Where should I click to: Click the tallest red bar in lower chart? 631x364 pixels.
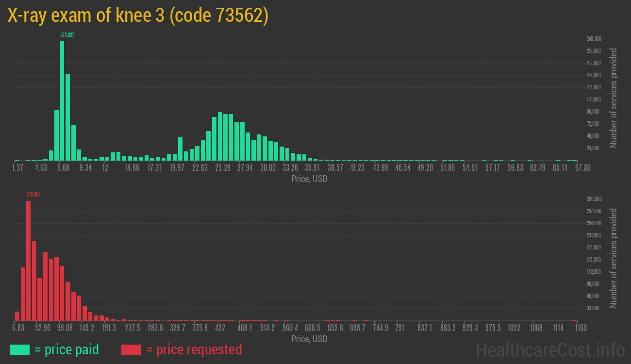click(x=28, y=261)
